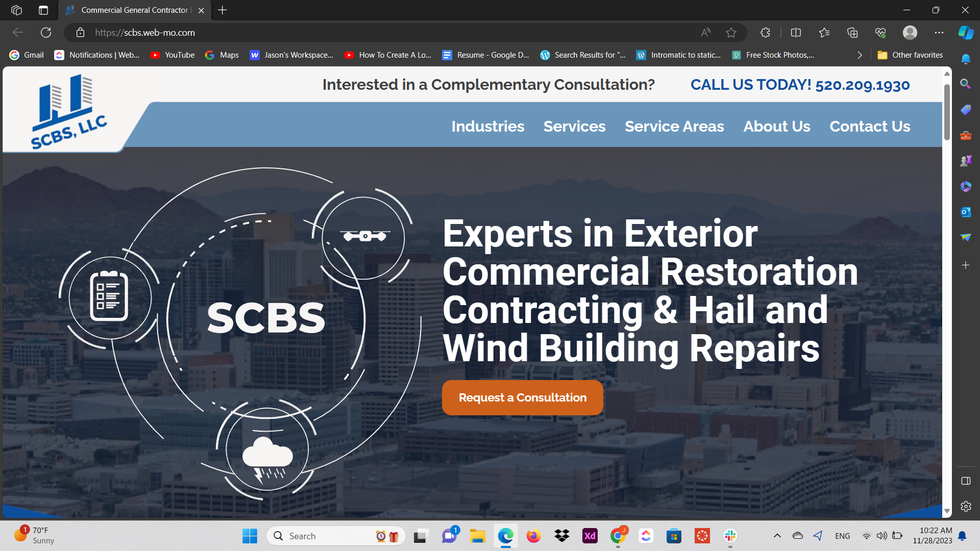Expand hidden icons in the system tray
This screenshot has height=551, width=980.
(777, 536)
